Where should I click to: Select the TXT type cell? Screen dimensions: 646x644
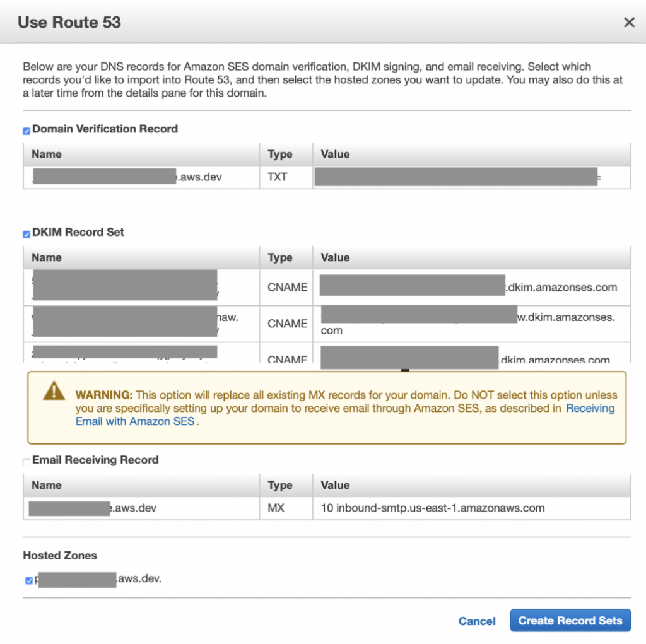(x=278, y=177)
